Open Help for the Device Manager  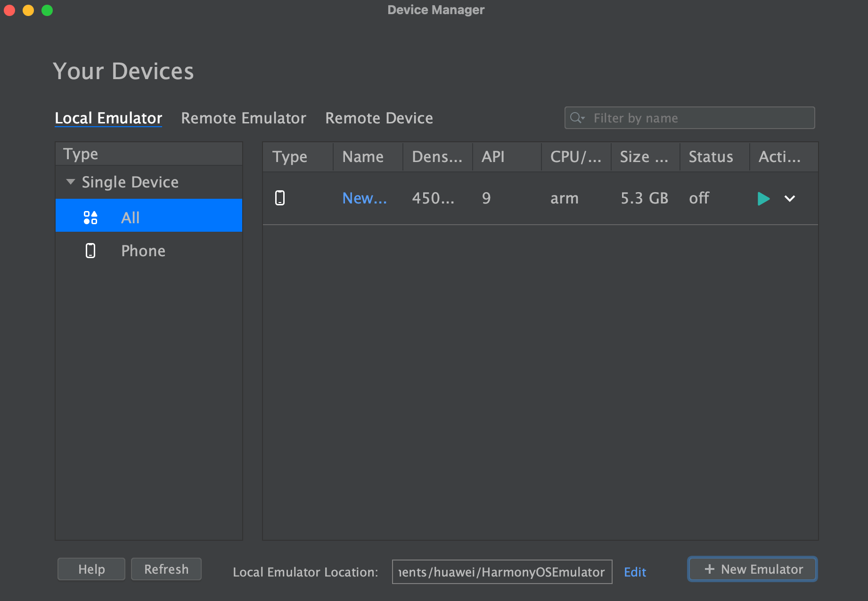(91, 569)
